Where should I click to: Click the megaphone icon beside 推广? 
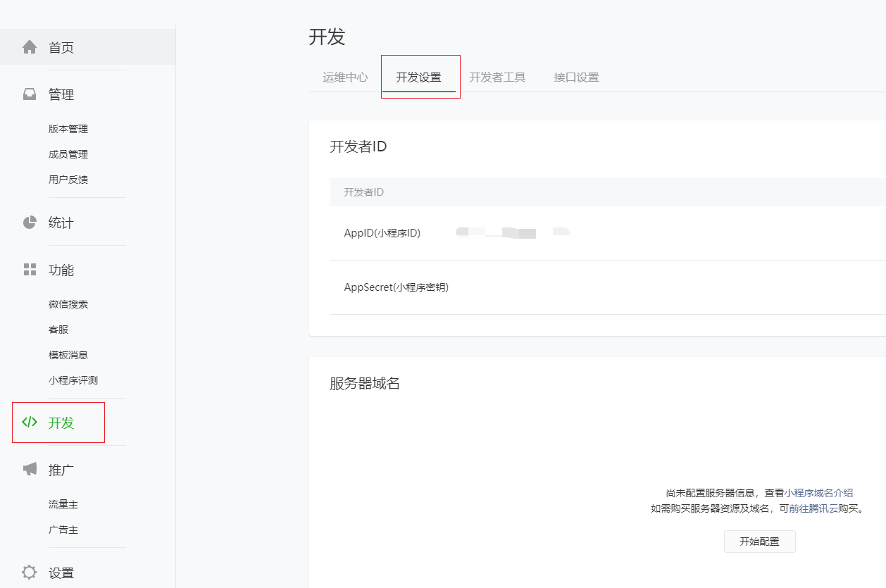coord(30,470)
